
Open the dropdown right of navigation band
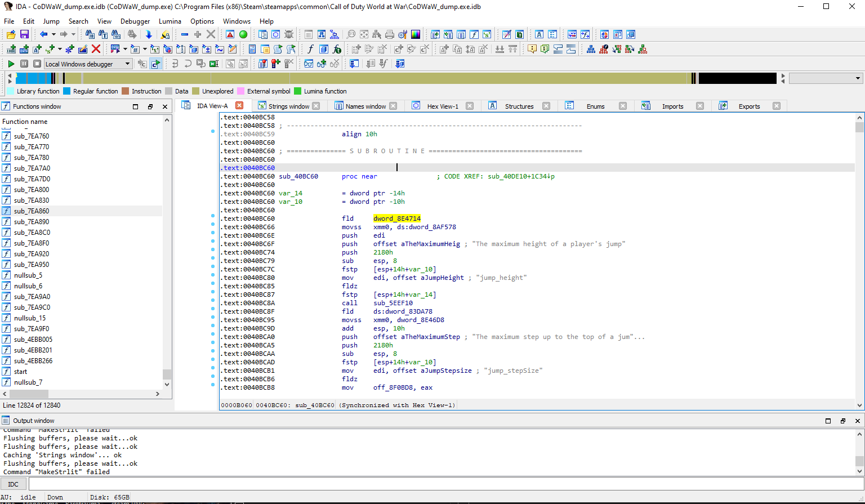[x=858, y=78]
